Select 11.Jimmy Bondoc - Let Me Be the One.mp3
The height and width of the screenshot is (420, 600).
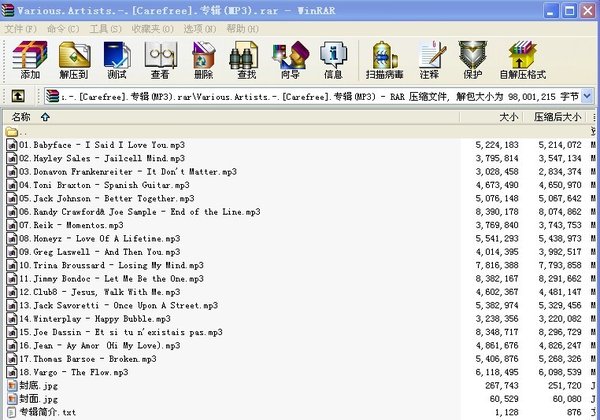pyautogui.click(x=112, y=279)
